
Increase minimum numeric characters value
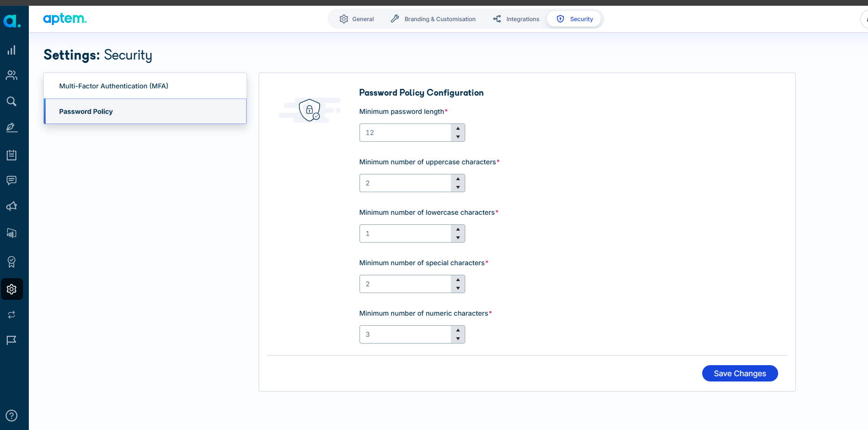pyautogui.click(x=458, y=330)
